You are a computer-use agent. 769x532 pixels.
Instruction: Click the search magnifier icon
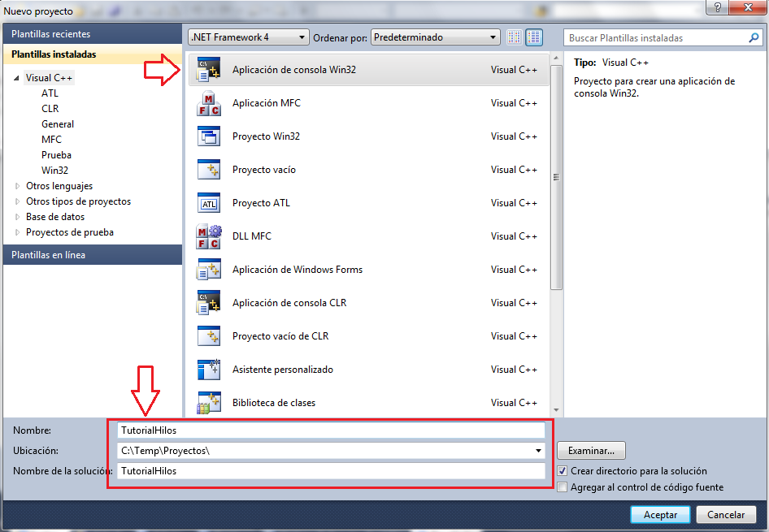[754, 38]
